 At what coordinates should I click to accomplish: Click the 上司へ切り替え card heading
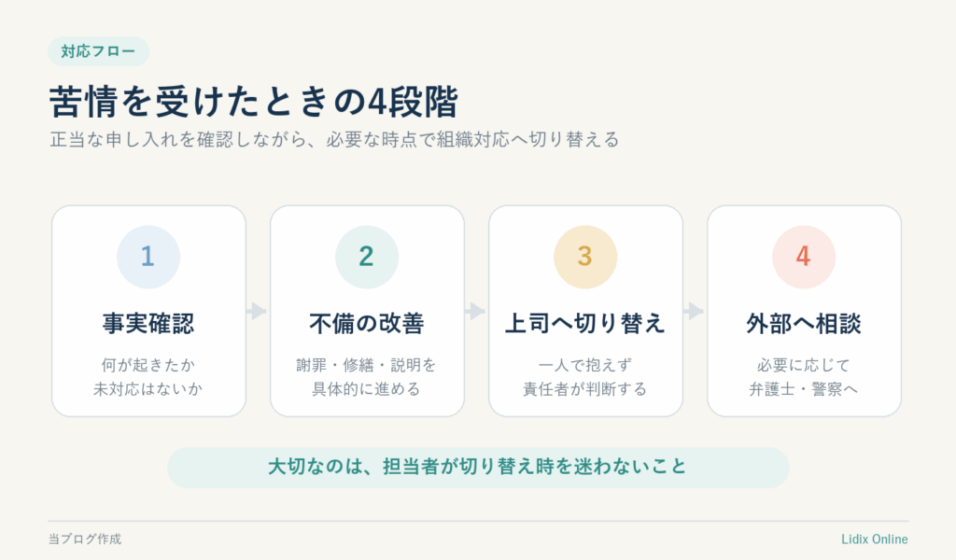(585, 323)
